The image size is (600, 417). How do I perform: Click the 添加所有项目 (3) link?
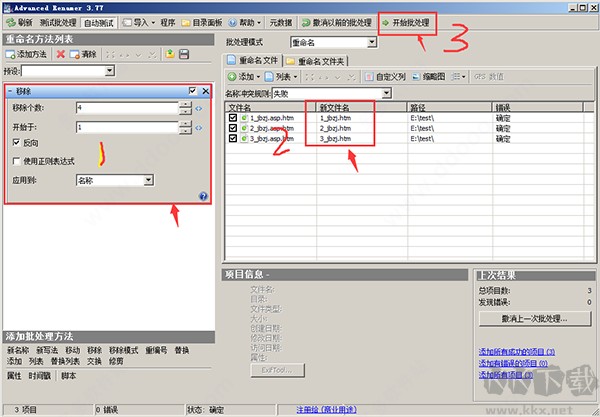[x=506, y=375]
